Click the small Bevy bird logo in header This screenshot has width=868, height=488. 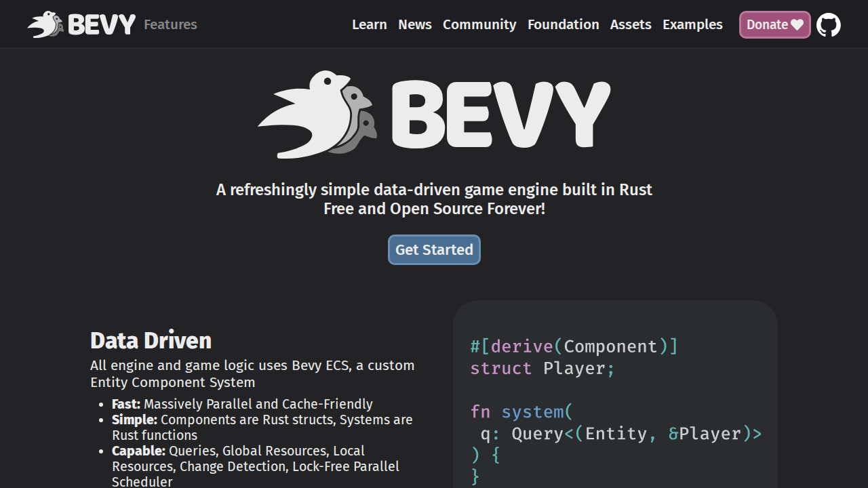click(45, 24)
